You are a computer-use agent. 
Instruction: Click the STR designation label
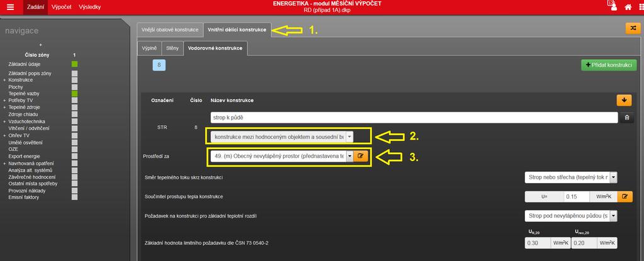pos(162,127)
